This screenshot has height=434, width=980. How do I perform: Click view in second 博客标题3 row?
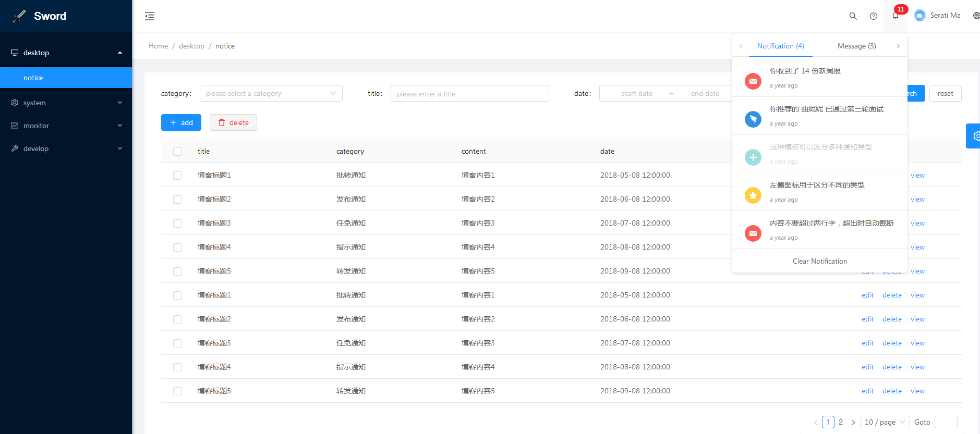(917, 343)
